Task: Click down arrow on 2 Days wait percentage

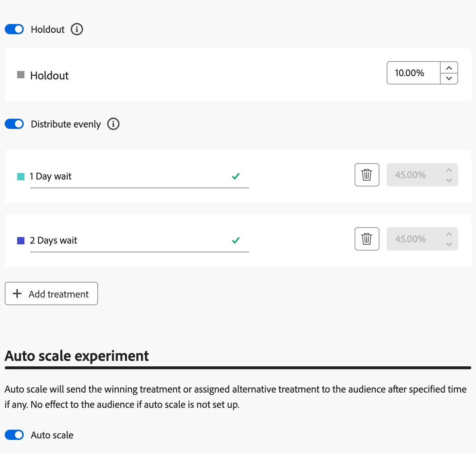Action: pyautogui.click(x=449, y=244)
